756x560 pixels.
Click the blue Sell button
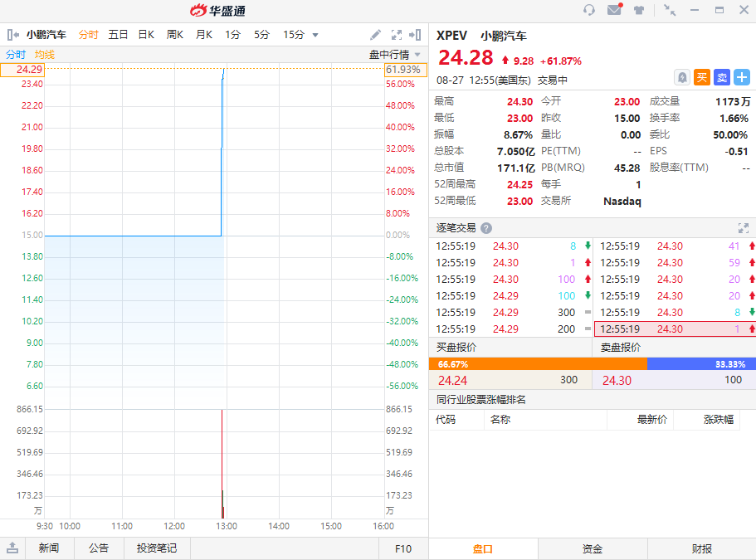722,78
